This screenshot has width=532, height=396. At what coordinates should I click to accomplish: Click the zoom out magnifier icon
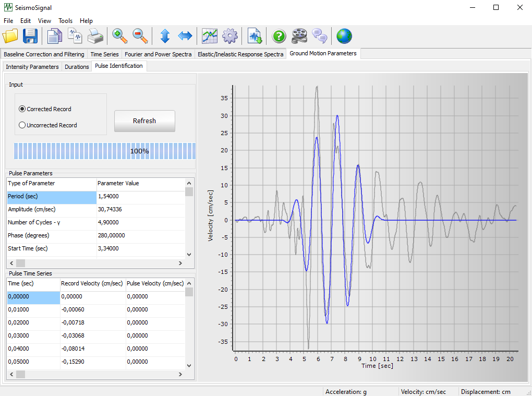(140, 36)
